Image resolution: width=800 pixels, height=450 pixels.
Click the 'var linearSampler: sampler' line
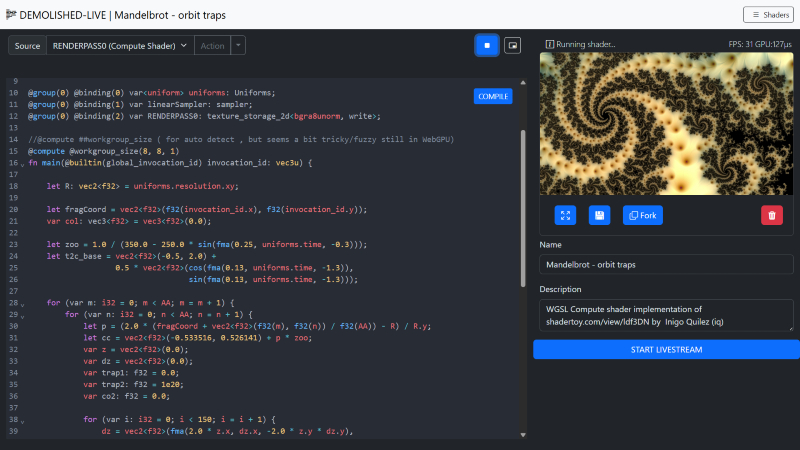point(140,105)
